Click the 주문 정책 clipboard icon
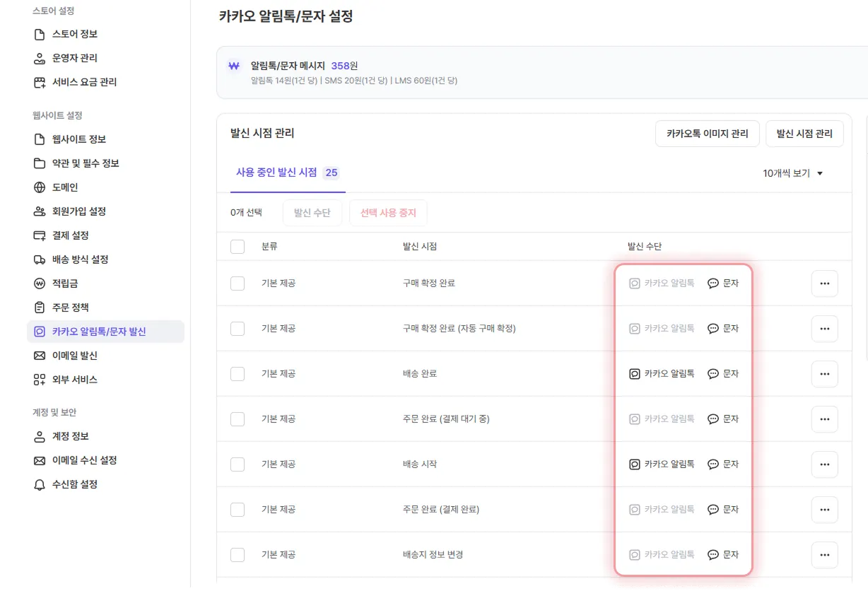The image size is (868, 591). pos(40,308)
